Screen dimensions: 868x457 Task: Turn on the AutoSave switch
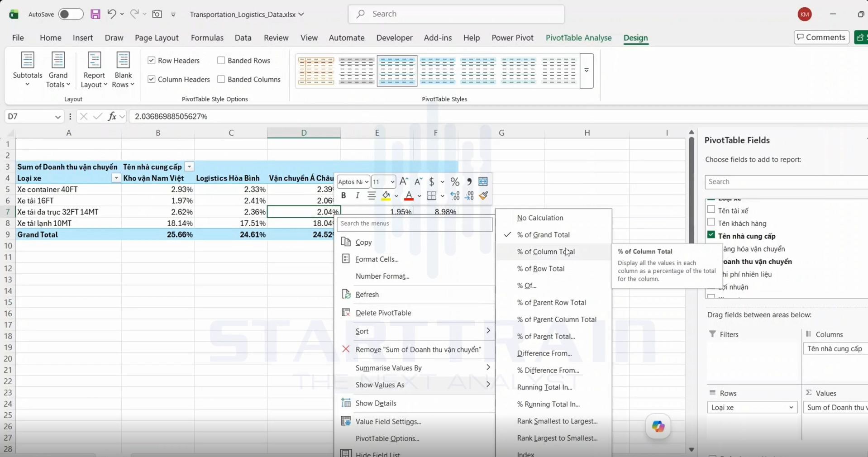coord(70,14)
